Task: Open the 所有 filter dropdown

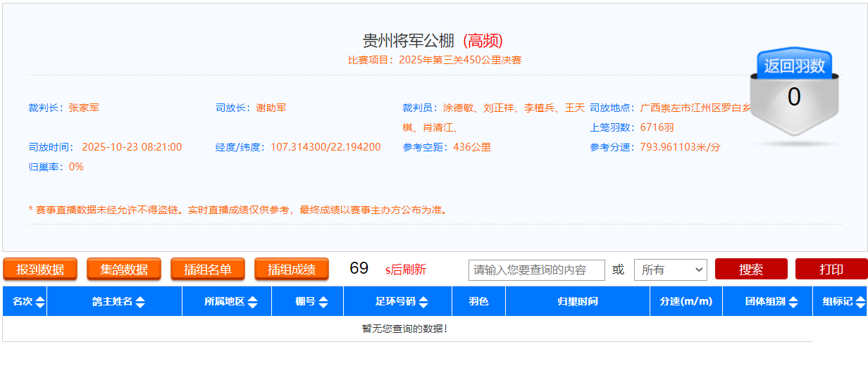Action: [x=670, y=270]
